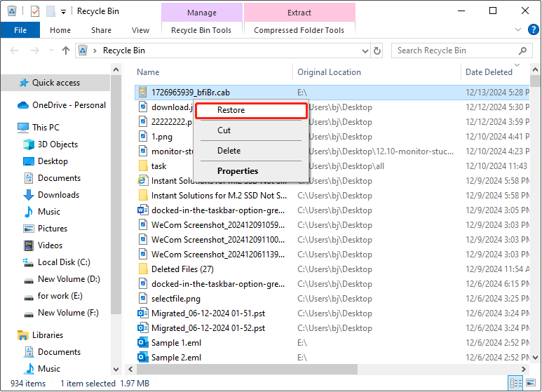
Task: Open Music under This PC
Action: coord(49,212)
